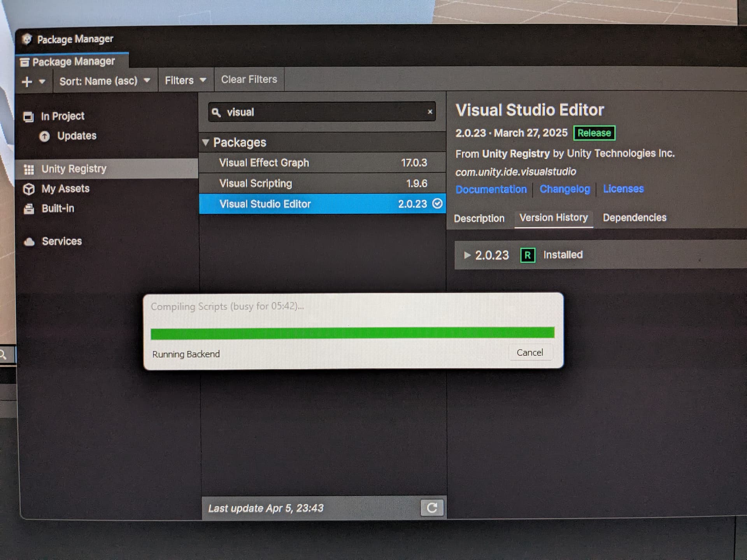The width and height of the screenshot is (747, 560).
Task: Expand version 2.0.23 history entry
Action: point(467,255)
